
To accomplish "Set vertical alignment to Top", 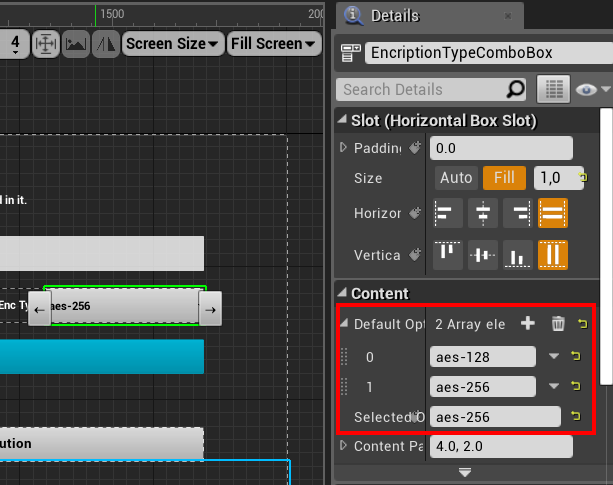I will point(448,255).
